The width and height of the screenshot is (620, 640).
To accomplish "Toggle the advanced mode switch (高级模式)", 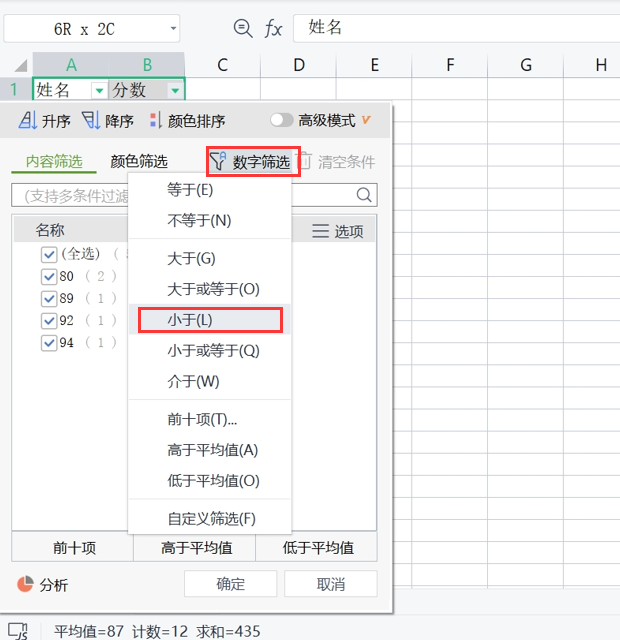I will tap(282, 121).
